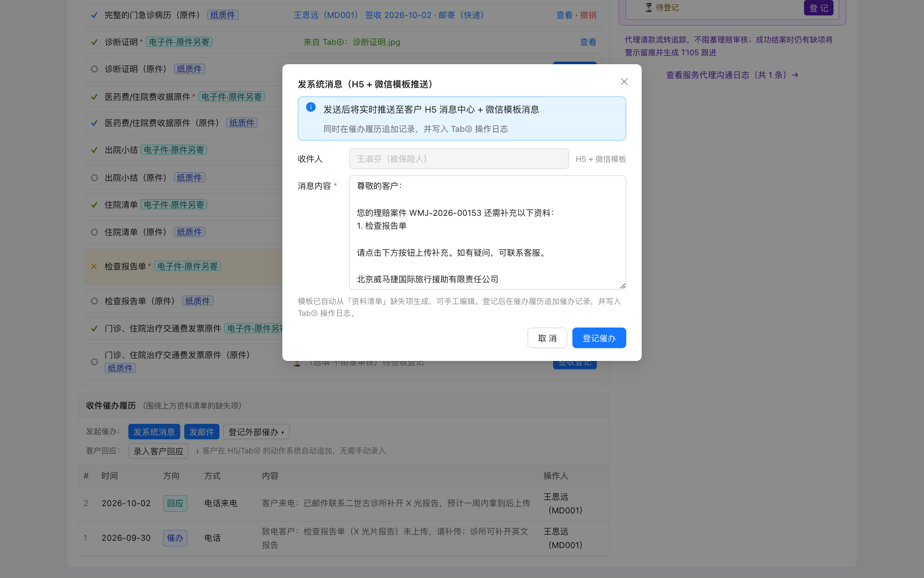
Task: Click 查看 link on the 诊断证明.jpg row
Action: point(588,42)
